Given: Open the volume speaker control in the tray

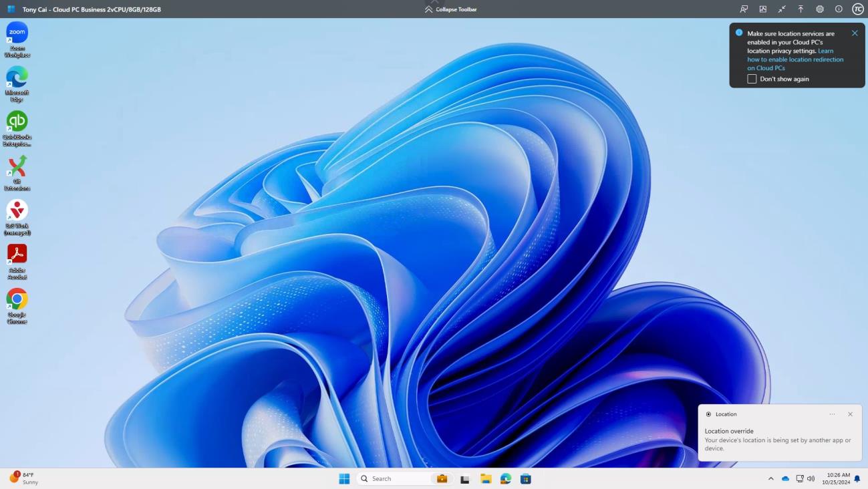Looking at the screenshot, I should click(811, 479).
